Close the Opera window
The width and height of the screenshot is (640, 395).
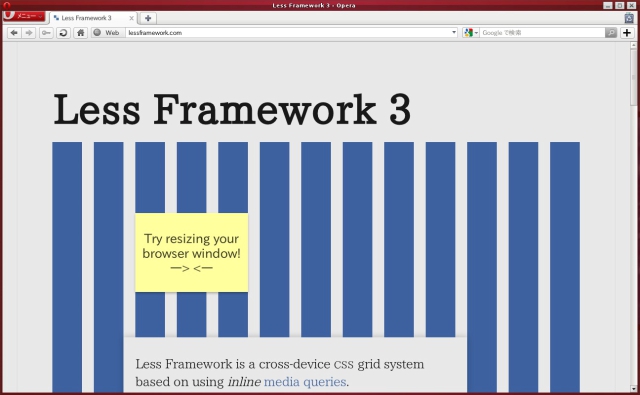[631, 5]
